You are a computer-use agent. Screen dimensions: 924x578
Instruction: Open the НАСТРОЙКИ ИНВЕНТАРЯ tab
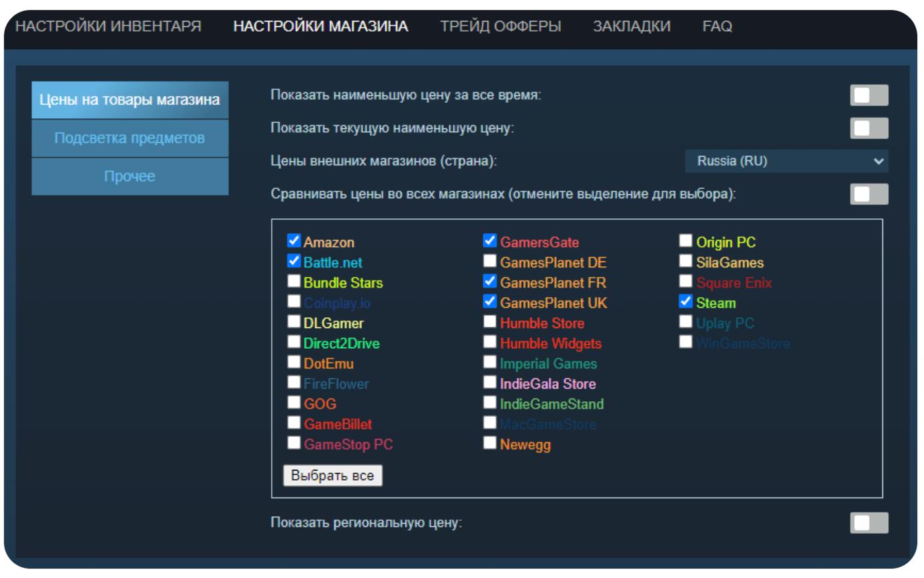point(108,26)
